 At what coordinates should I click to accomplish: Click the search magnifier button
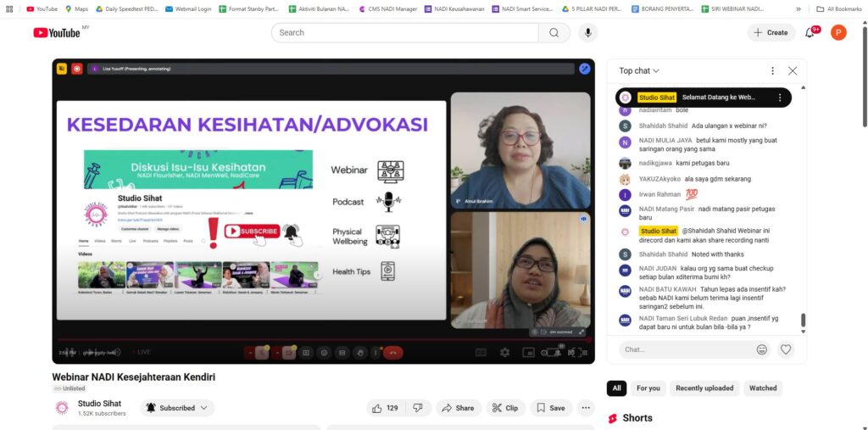(x=554, y=32)
